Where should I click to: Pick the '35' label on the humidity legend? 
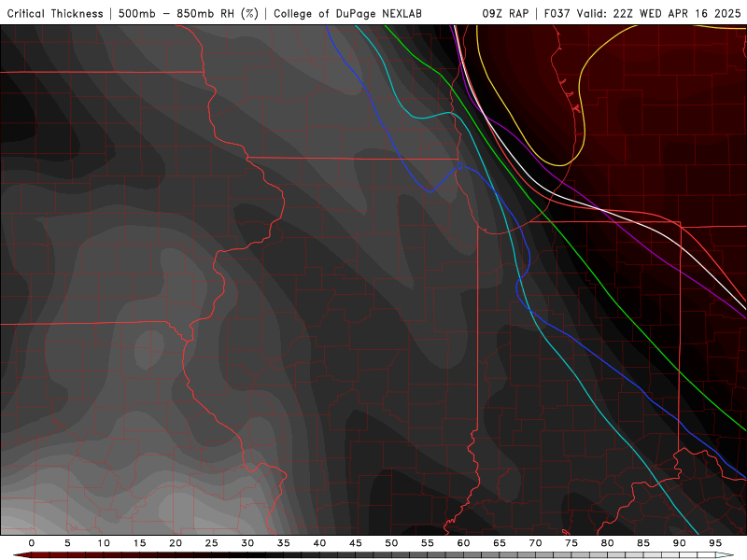click(284, 543)
